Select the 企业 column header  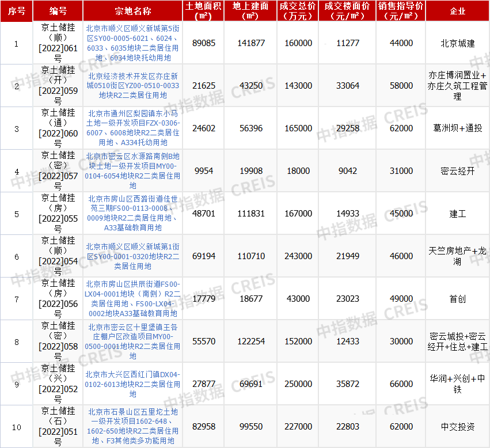coord(458,11)
